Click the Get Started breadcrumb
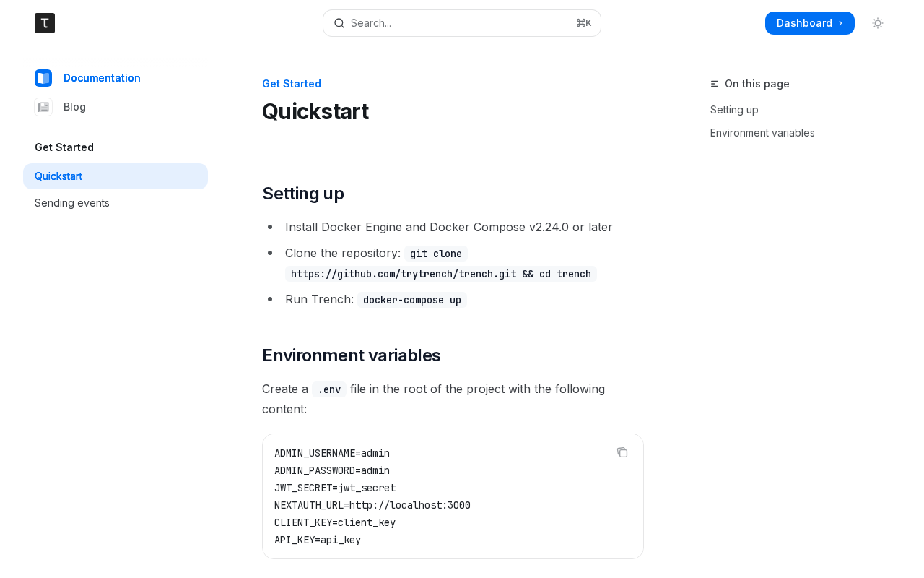This screenshot has width=924, height=578. point(292,84)
